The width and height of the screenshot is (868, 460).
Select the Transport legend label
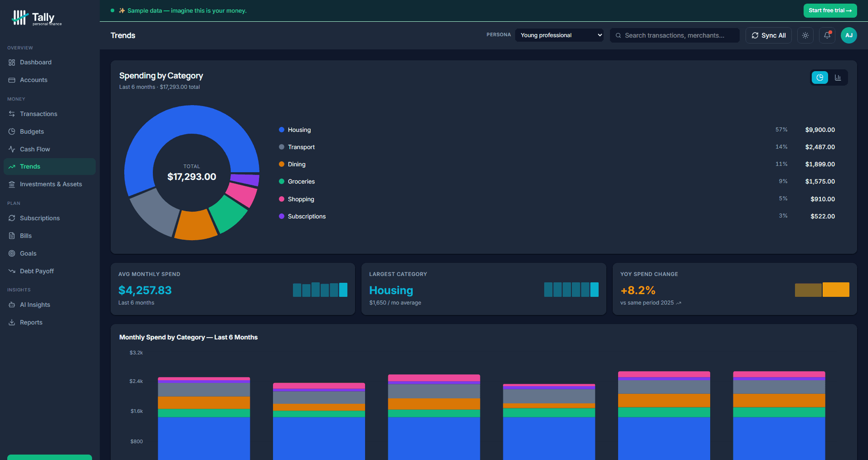(301, 147)
